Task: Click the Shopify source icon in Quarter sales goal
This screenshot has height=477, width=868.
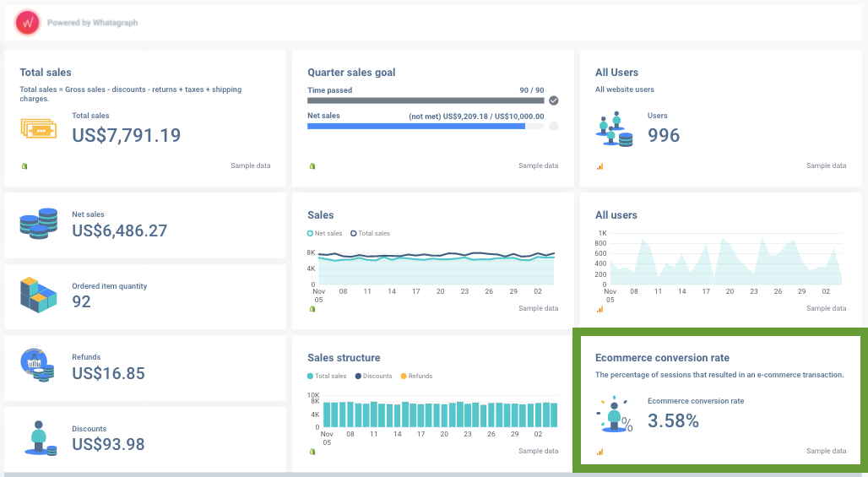Action: [312, 166]
